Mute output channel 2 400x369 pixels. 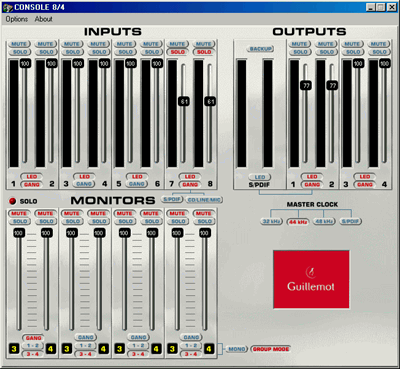[326, 44]
